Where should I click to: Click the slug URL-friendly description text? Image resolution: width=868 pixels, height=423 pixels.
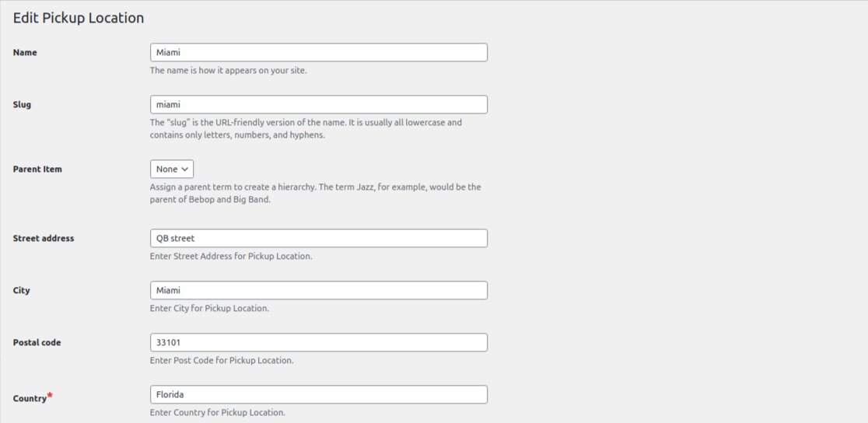point(306,128)
